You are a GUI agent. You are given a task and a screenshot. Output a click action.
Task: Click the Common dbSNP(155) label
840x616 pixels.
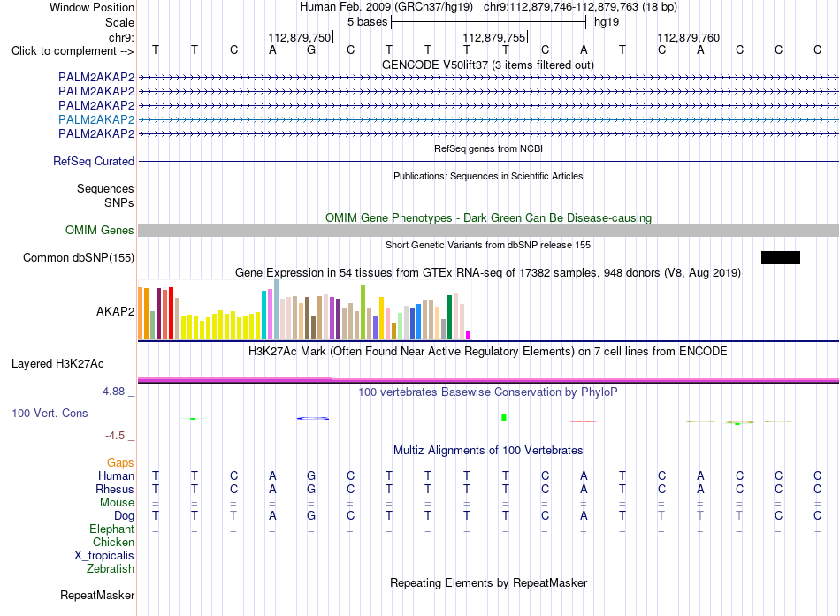(79, 258)
